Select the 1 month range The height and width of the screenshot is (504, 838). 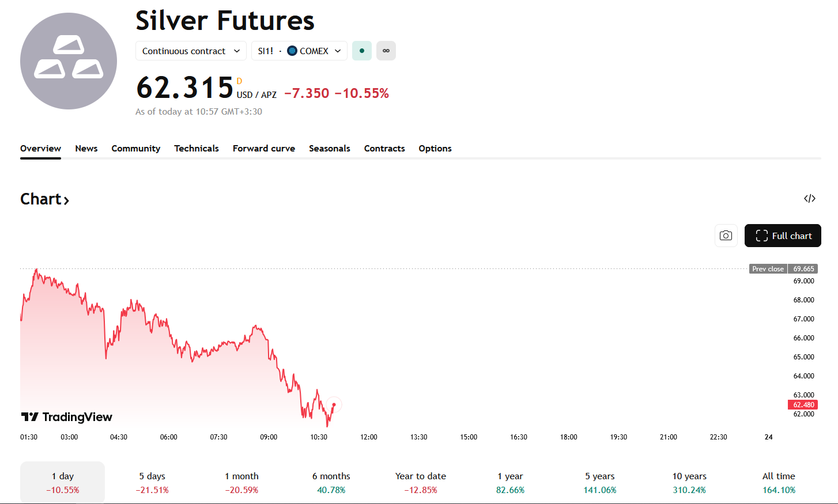pos(241,483)
